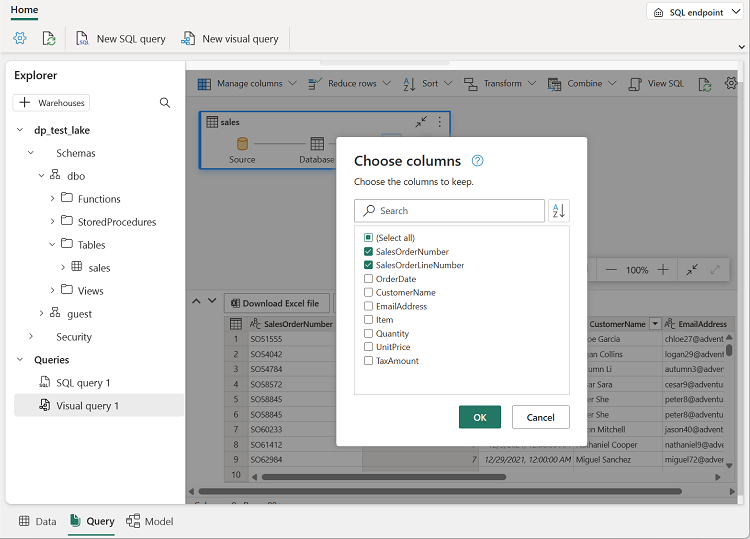The width and height of the screenshot is (750, 539).
Task: Click the up arrow above the data preview
Action: point(196,301)
